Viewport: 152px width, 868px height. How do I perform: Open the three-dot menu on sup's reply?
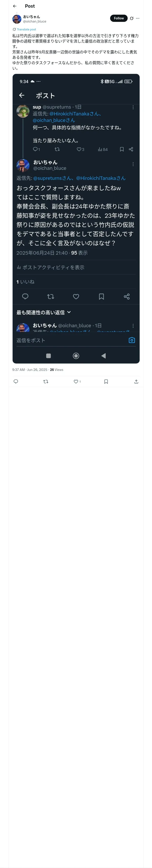coord(133,107)
